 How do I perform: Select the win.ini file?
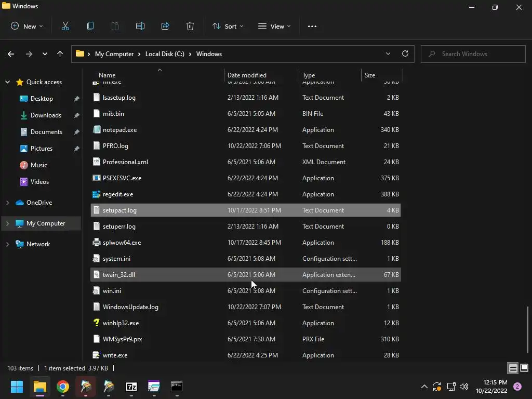(x=246, y=291)
